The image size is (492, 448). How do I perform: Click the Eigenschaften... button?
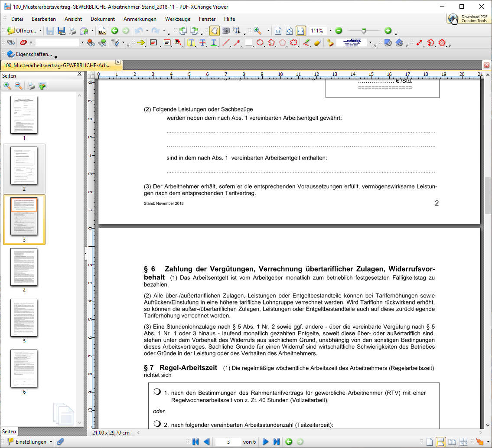[x=29, y=54]
